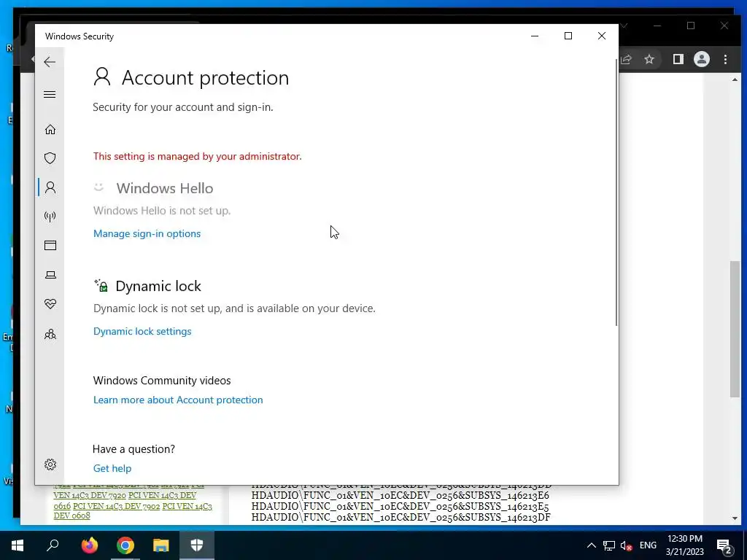The height and width of the screenshot is (560, 747).
Task: Maximize the Windows Security window
Action: coord(568,36)
